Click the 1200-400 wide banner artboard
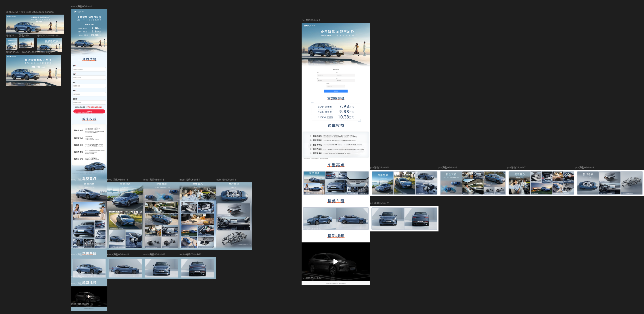Image resolution: width=644 pixels, height=314 pixels. 35,24
